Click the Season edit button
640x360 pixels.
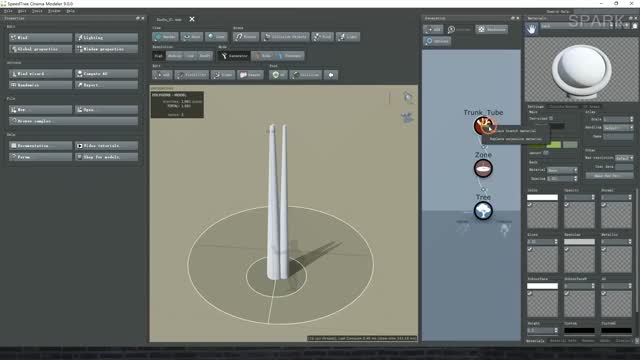coord(250,75)
